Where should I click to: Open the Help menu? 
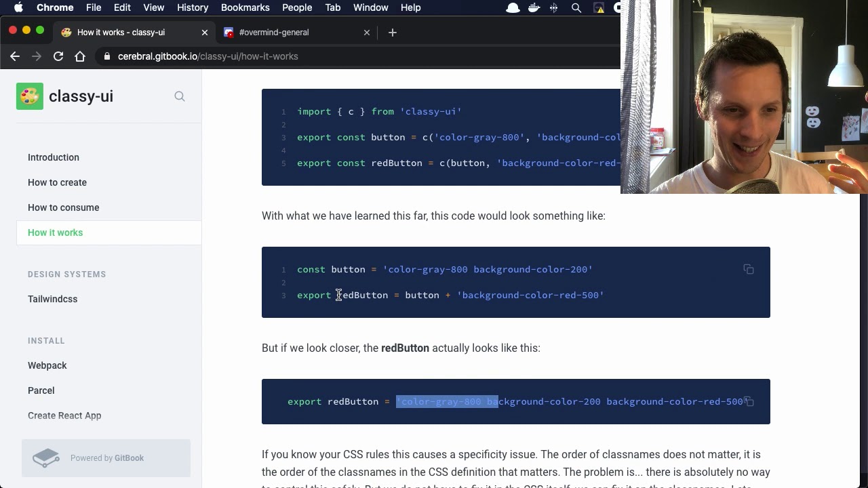[x=410, y=7]
